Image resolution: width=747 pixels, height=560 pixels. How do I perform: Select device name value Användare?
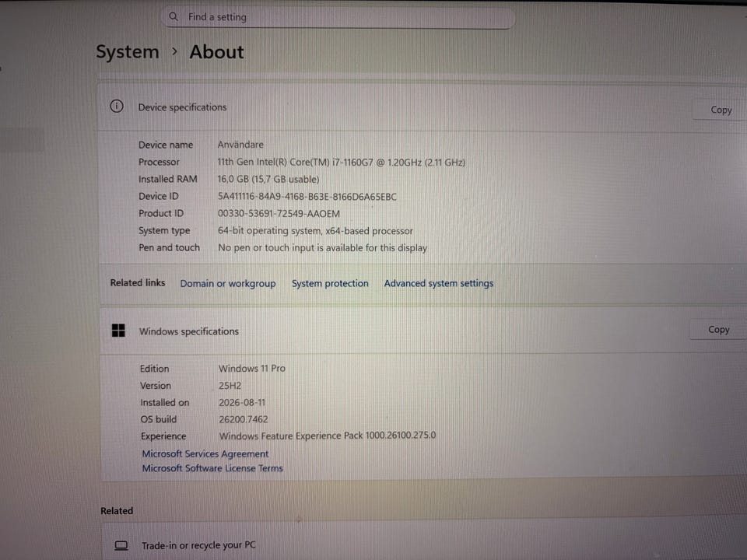click(240, 145)
